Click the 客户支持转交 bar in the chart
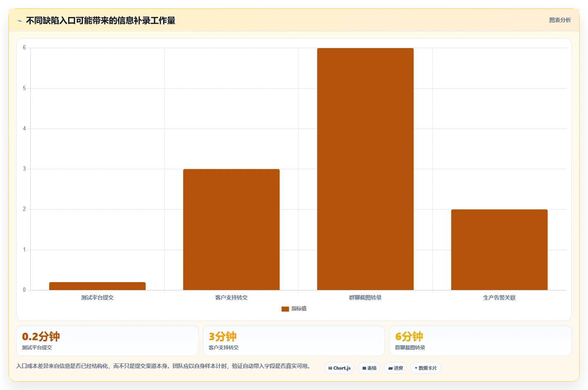The image size is (588, 390). [x=231, y=229]
